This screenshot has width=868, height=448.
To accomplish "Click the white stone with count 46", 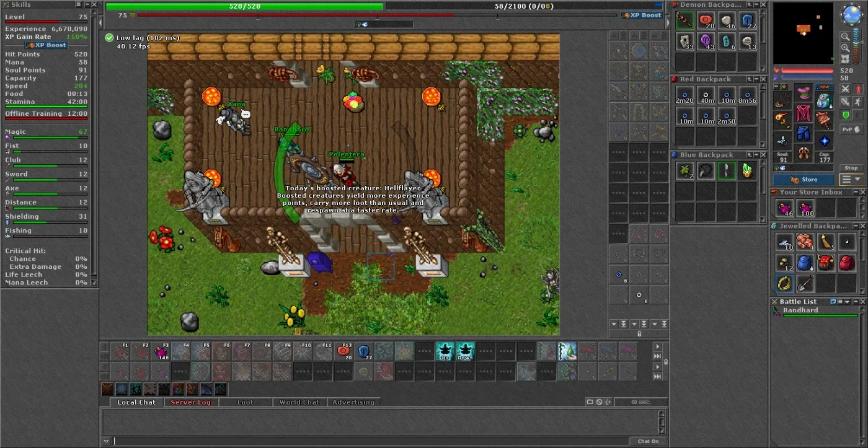I will click(x=727, y=20).
